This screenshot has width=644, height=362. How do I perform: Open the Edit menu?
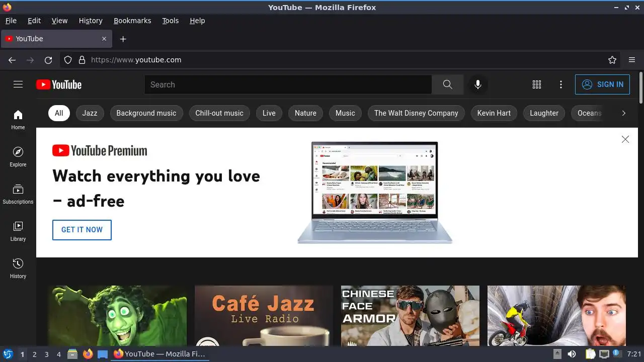34,21
